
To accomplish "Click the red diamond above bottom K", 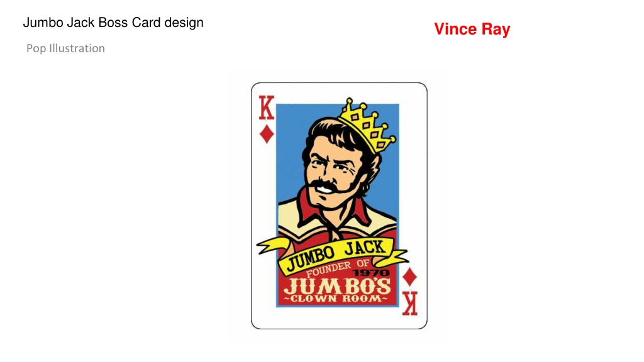I will [x=409, y=277].
